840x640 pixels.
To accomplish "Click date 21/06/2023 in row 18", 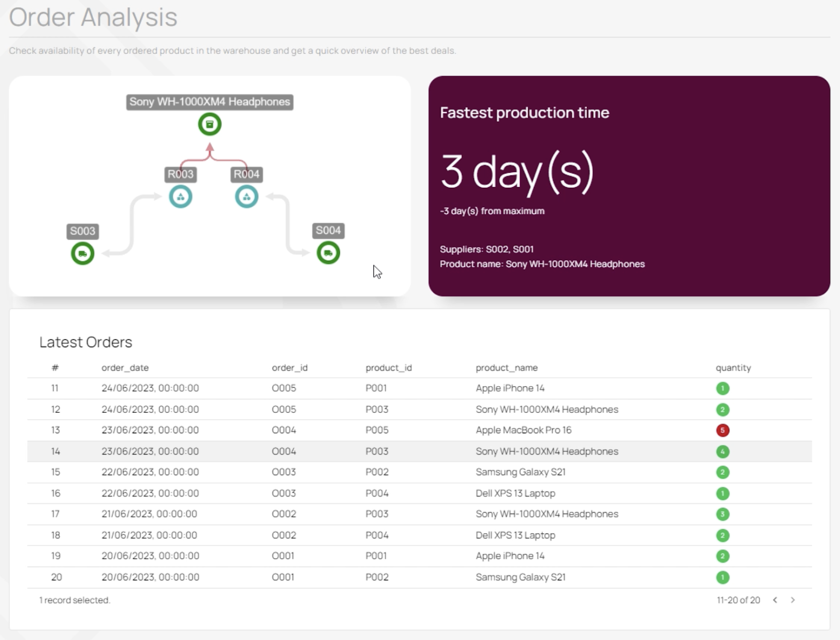I will [x=149, y=535].
